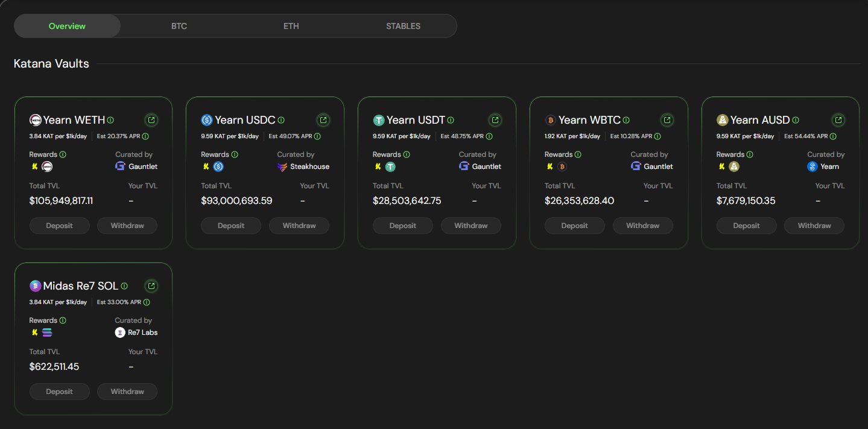Withdraw from the Yearn AUSD vault
The width and height of the screenshot is (868, 429).
click(x=814, y=226)
